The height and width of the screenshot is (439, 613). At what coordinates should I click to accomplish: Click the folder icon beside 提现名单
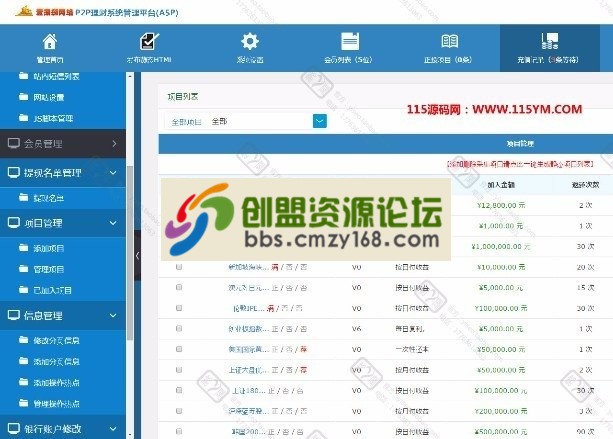(23, 198)
